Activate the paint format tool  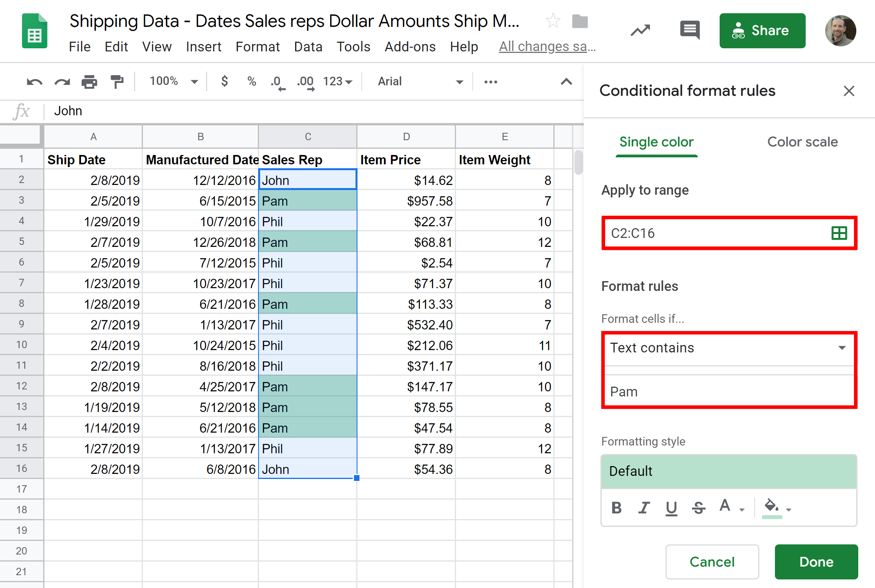[117, 82]
